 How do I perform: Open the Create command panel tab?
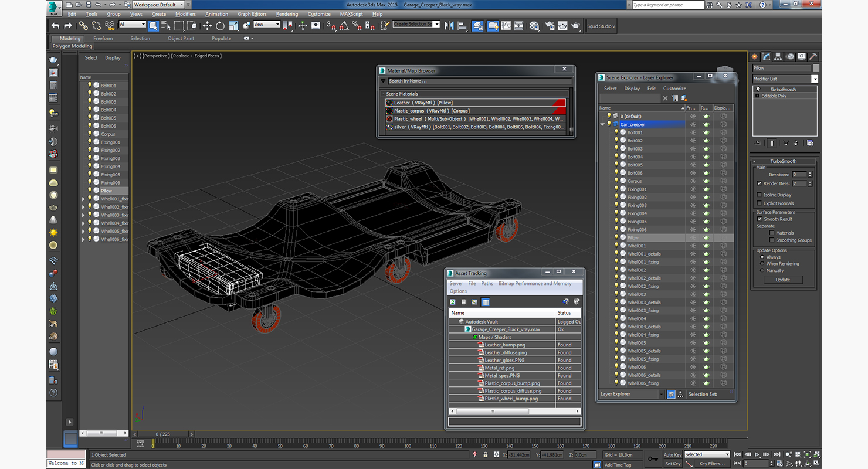tap(755, 56)
